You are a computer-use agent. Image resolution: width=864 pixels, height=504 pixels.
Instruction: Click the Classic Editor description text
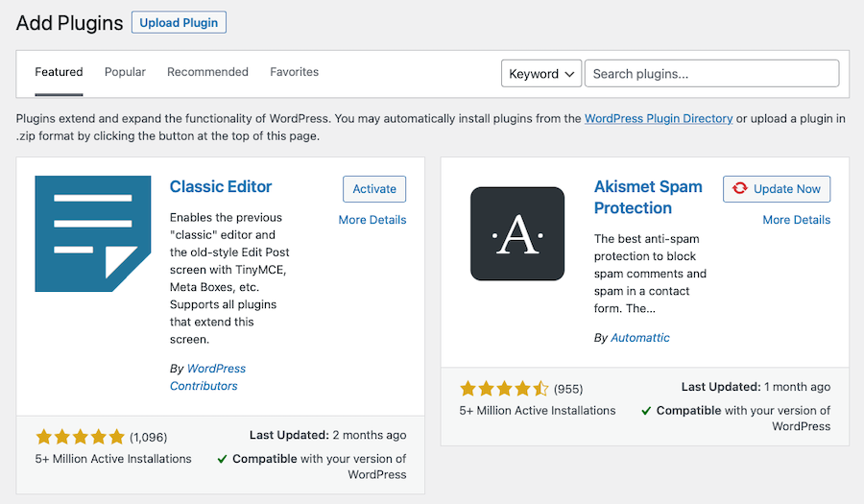click(229, 278)
